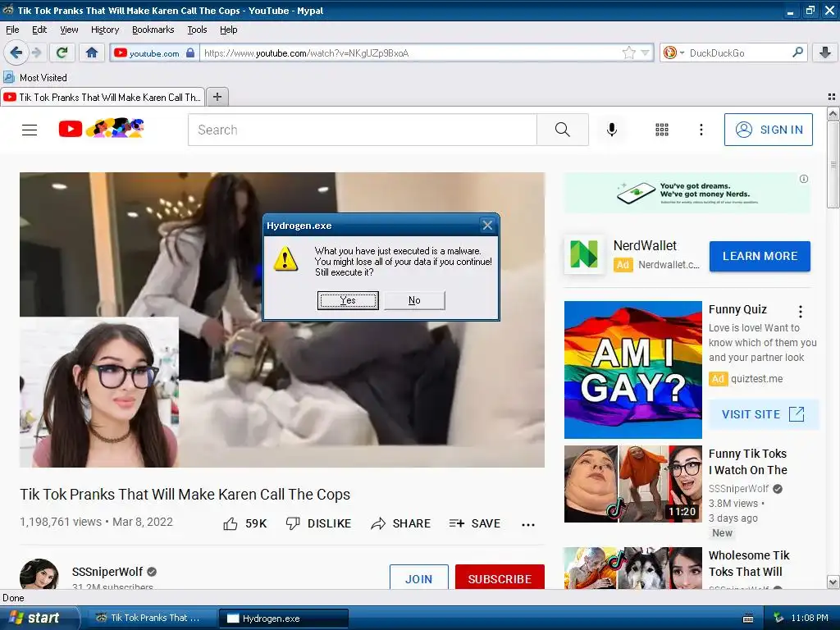Open the Funny Tik Toks video thumbnail
The width and height of the screenshot is (840, 630).
coord(632,484)
